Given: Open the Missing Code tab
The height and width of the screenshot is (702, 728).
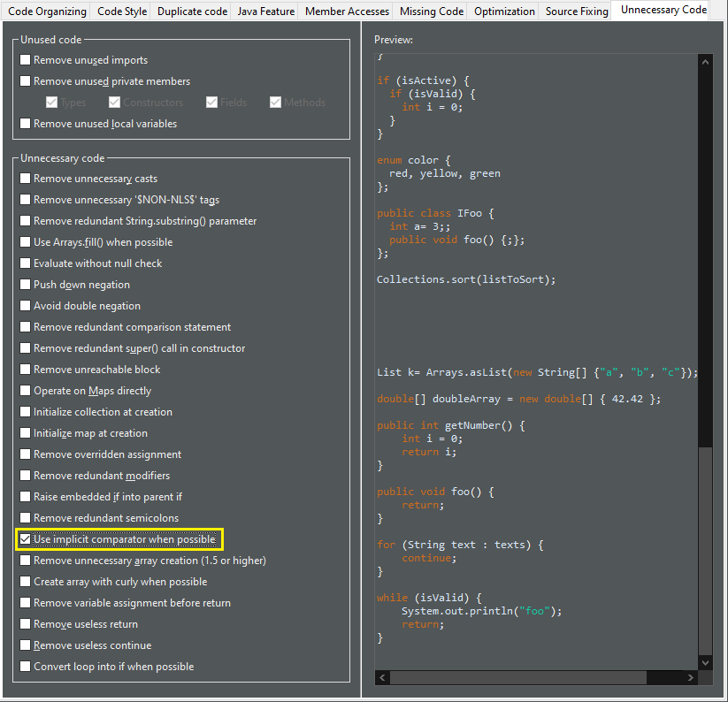Looking at the screenshot, I should (x=432, y=11).
